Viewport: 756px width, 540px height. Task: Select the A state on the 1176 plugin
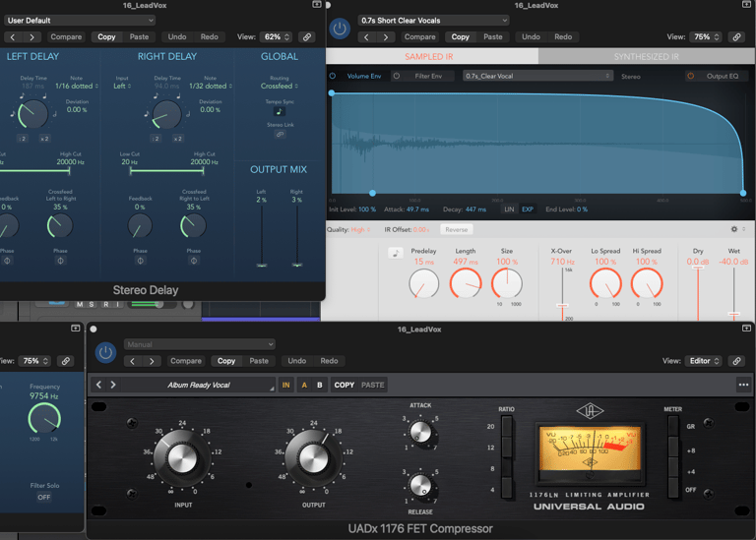tap(304, 385)
